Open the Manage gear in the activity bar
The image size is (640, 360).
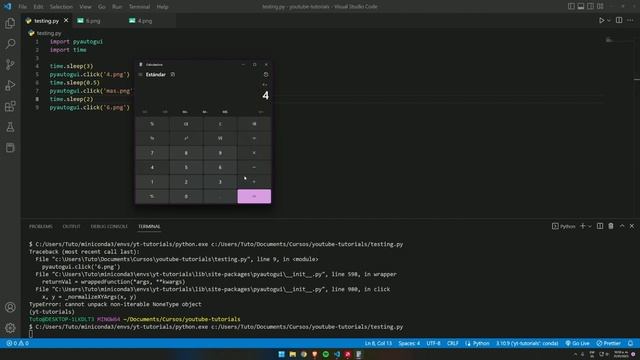pyautogui.click(x=10, y=327)
